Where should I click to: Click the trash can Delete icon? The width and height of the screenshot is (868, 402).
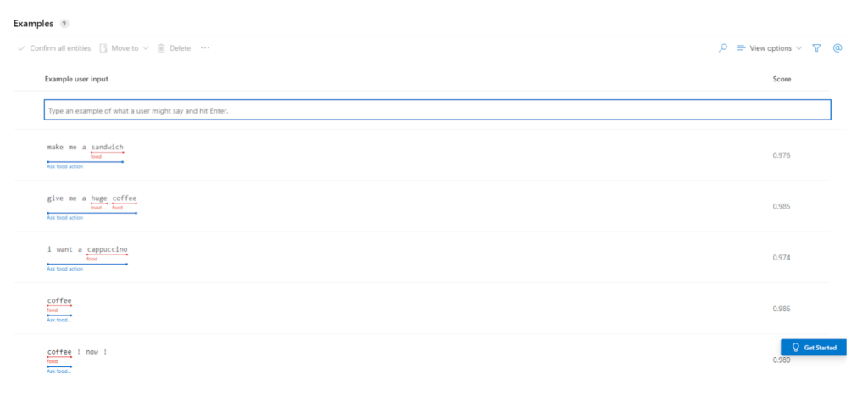161,48
